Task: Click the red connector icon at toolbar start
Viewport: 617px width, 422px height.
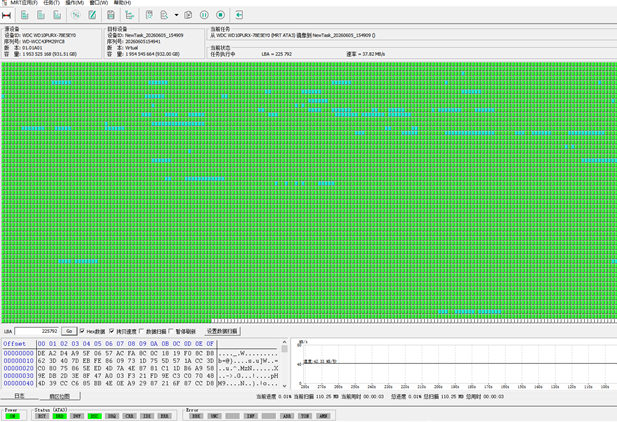Action: (x=6, y=15)
